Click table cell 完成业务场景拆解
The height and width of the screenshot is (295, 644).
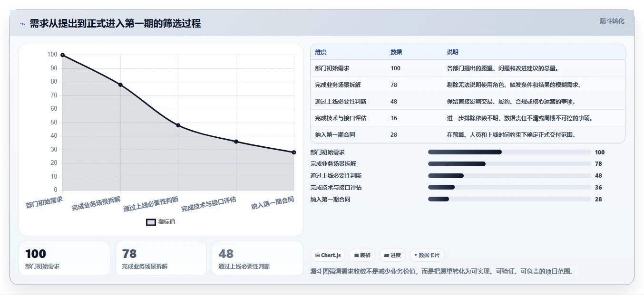tap(338, 85)
